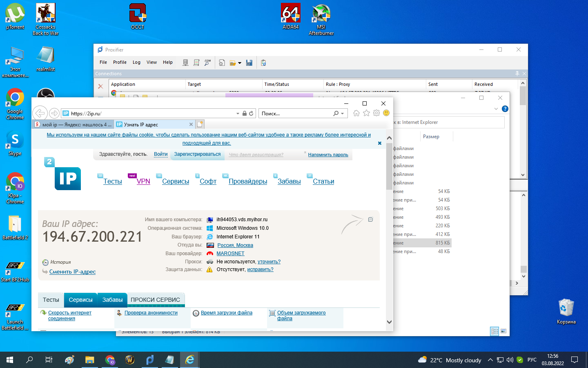The height and width of the screenshot is (368, 588).
Task: Refresh the 2ip.ru page
Action: pos(251,114)
